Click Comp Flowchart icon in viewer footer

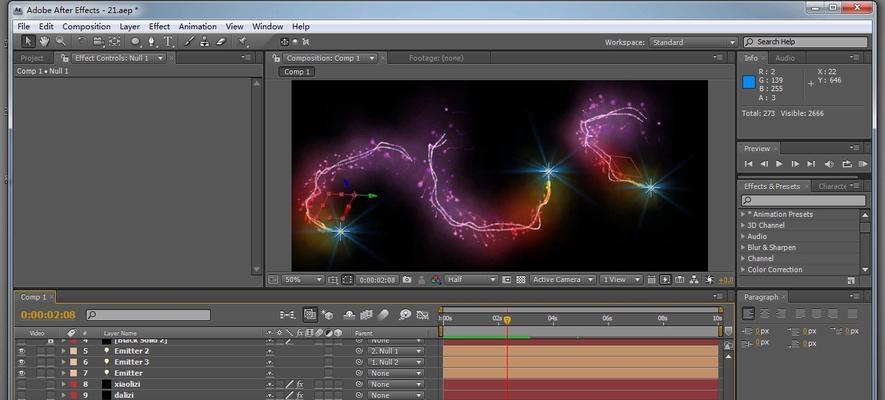(x=694, y=279)
